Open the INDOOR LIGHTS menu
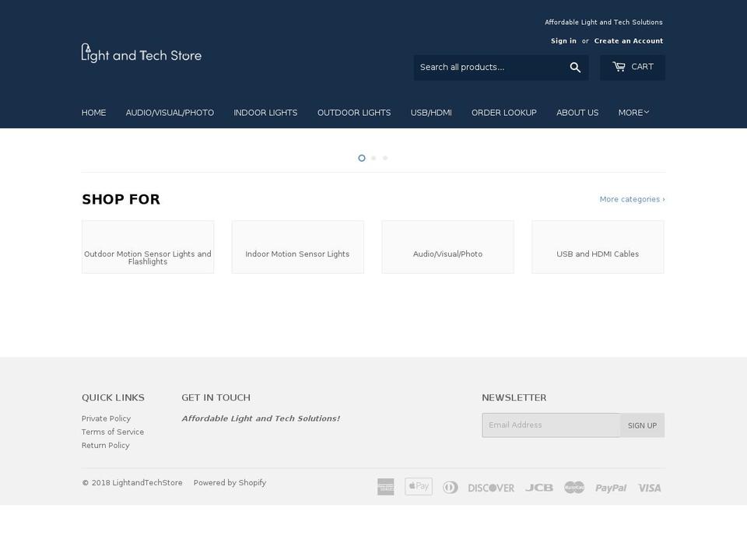The height and width of the screenshot is (560, 747). pyautogui.click(x=265, y=113)
